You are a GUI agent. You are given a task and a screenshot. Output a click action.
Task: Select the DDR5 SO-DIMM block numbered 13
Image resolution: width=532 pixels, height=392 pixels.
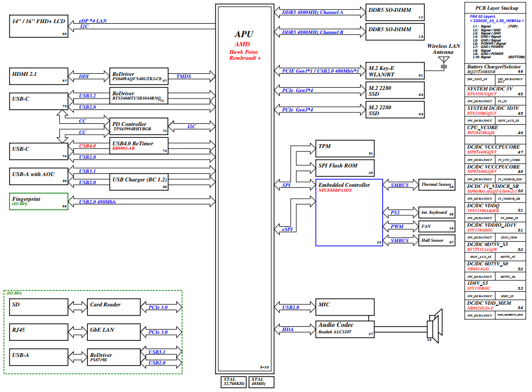(395, 32)
